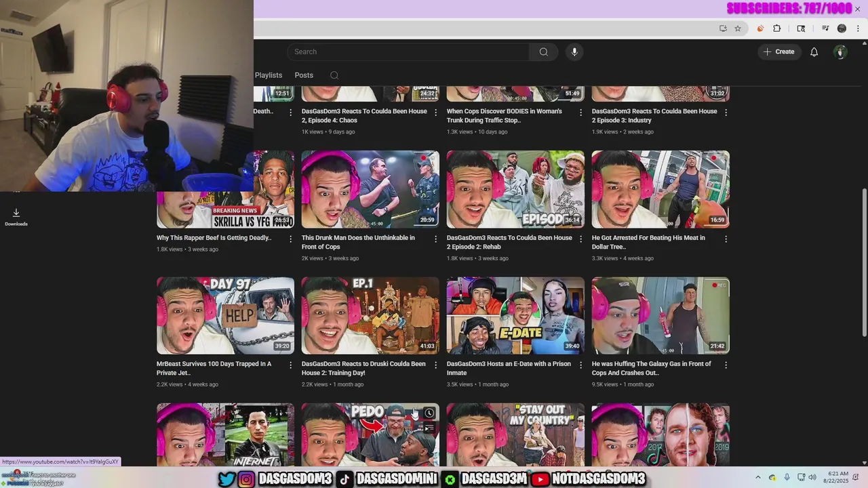868x488 pixels.
Task: Open options for When Cops Discover BODIES video
Action: click(x=580, y=113)
